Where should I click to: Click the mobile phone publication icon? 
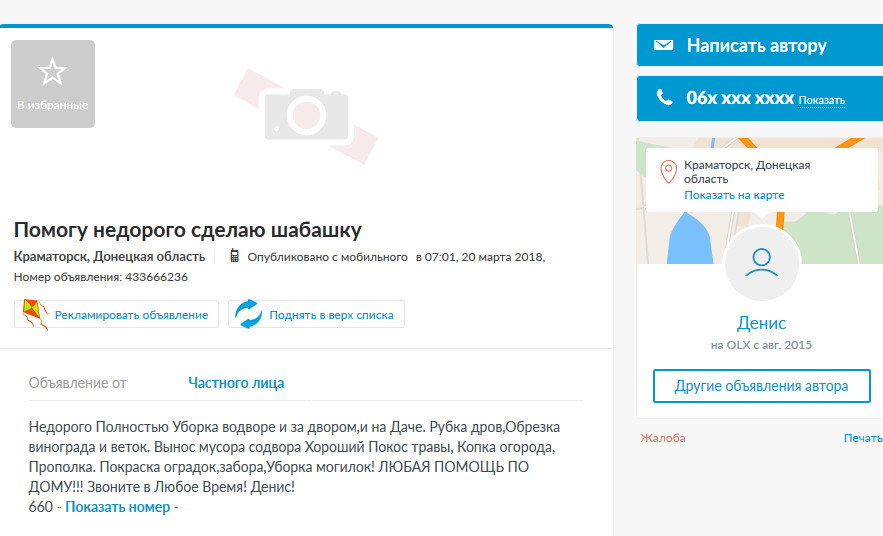[234, 256]
